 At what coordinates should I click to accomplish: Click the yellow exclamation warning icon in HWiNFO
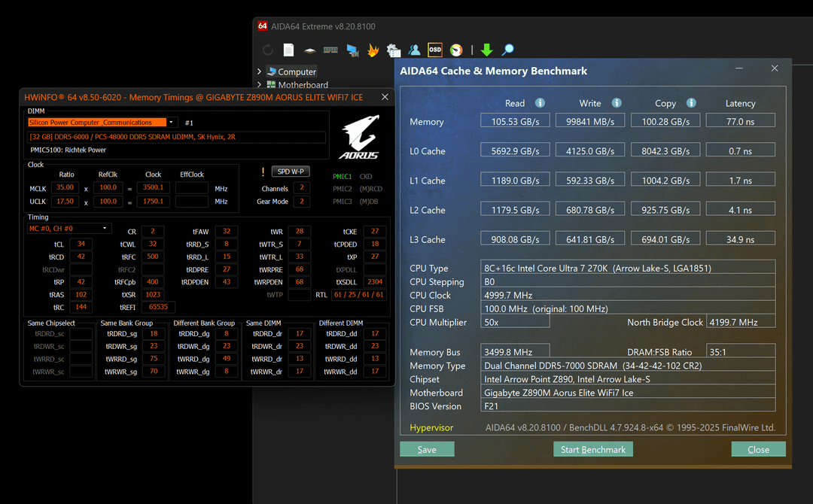pos(263,172)
